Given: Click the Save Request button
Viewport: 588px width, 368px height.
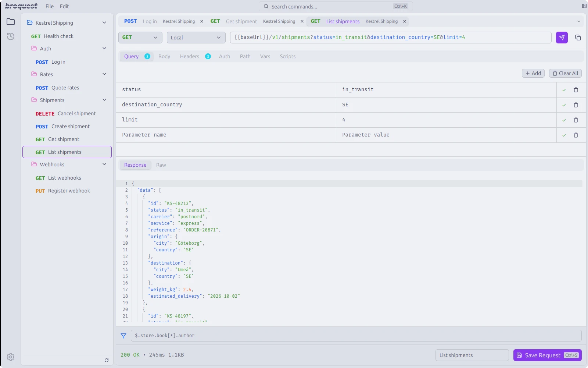Looking at the screenshot, I should 548,355.
